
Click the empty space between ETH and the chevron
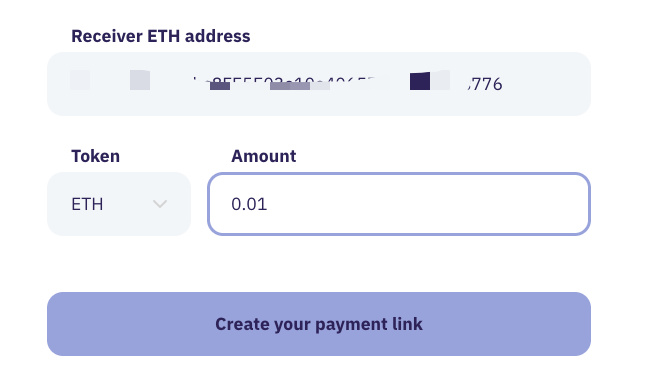(x=128, y=204)
